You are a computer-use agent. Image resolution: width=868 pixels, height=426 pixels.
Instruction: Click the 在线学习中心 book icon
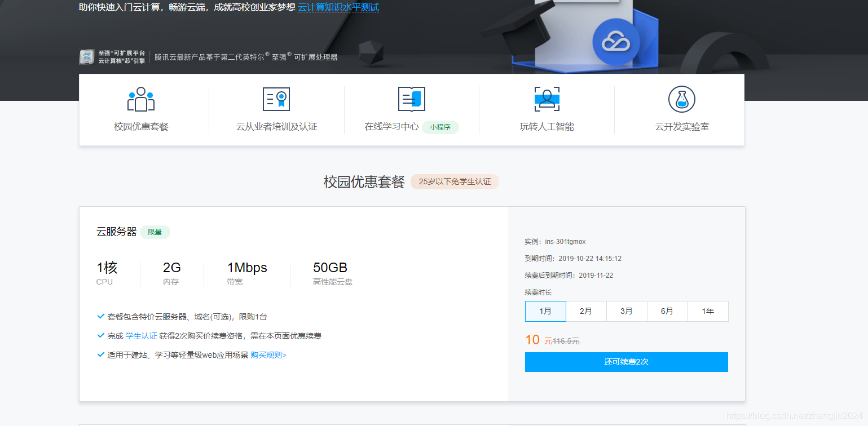coord(412,99)
